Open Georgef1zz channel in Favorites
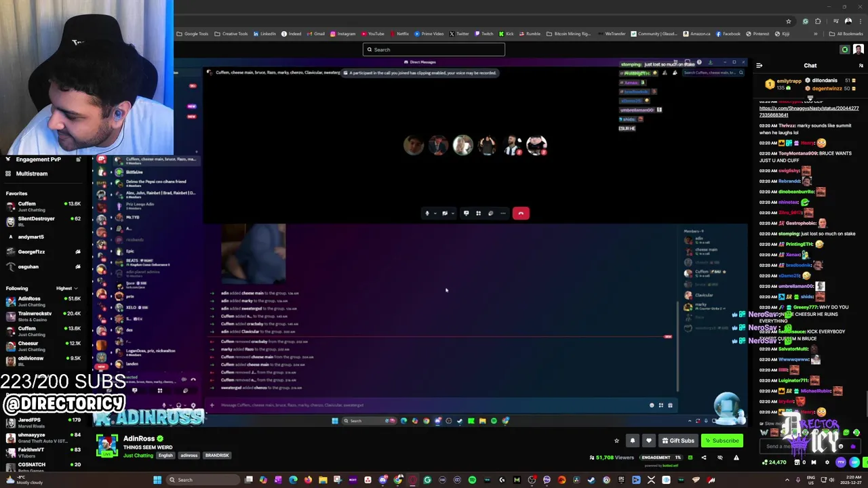Screen dimensions: 868x488 tap(42, 251)
